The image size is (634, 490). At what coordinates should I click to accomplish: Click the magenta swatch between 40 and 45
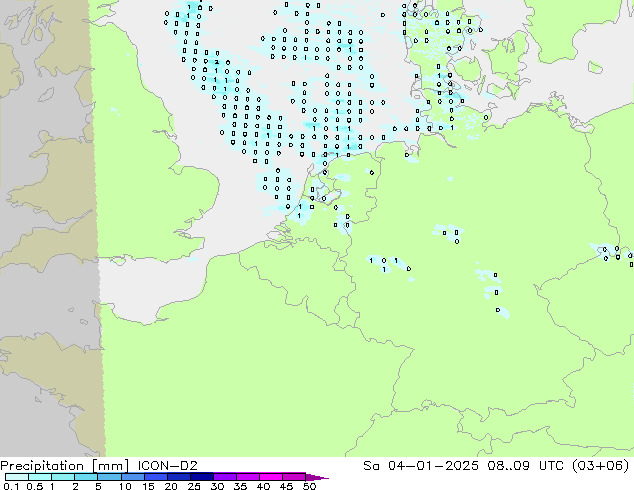tap(270, 477)
